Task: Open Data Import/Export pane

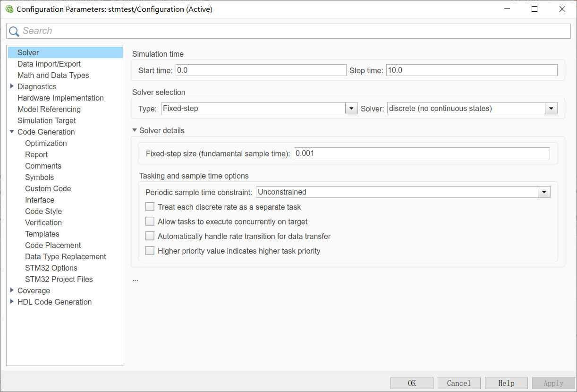Action: click(49, 64)
